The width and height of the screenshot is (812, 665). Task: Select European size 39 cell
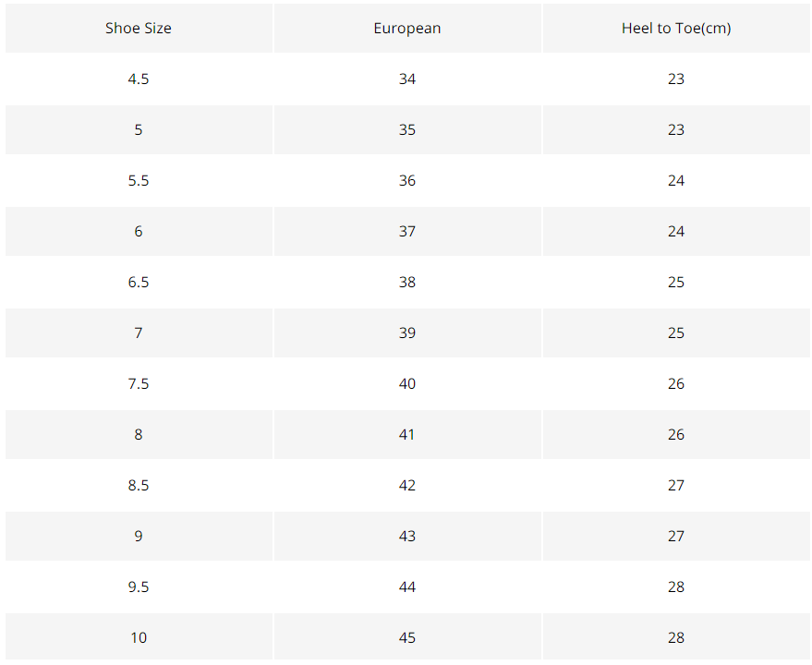pyautogui.click(x=407, y=332)
